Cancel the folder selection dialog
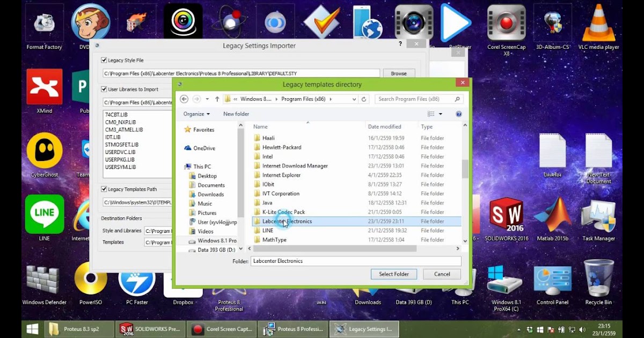The height and width of the screenshot is (338, 644). click(442, 274)
